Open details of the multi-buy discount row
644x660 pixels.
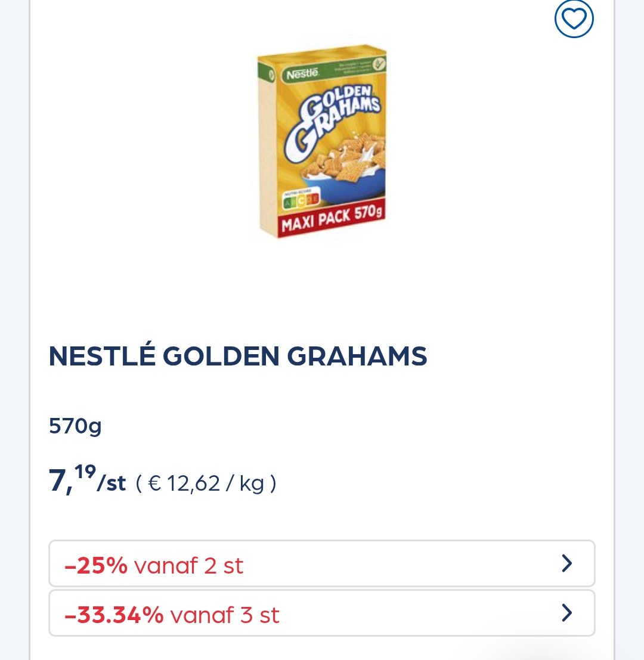click(x=322, y=563)
